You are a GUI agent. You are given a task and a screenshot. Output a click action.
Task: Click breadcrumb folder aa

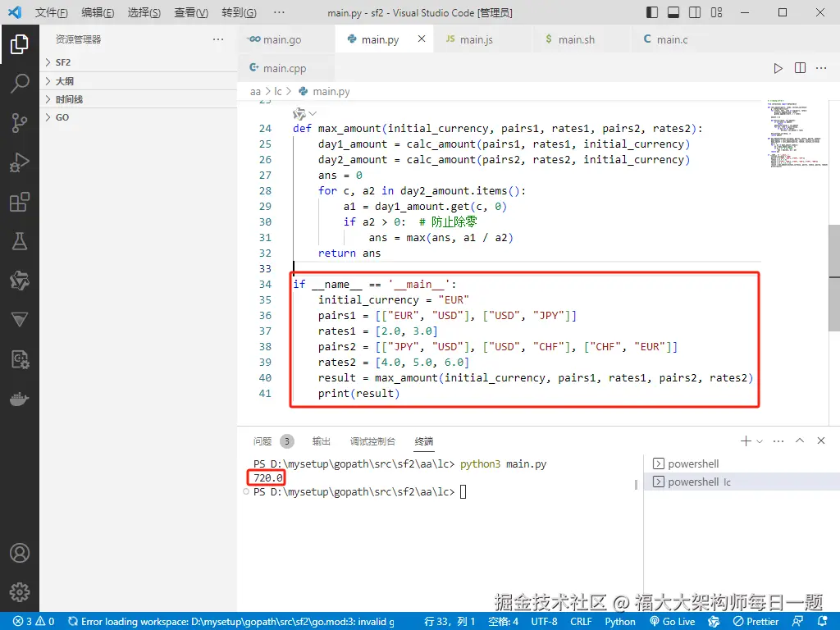coord(255,92)
